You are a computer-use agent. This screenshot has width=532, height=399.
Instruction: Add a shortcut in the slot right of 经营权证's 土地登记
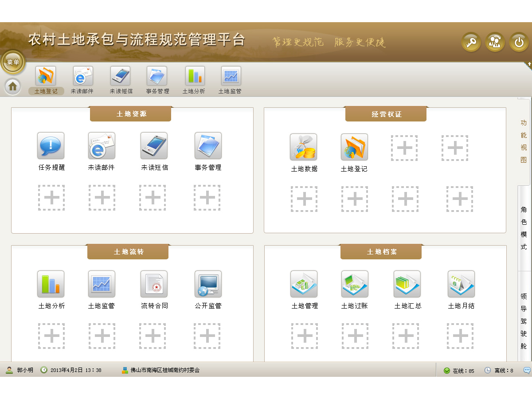(x=404, y=148)
